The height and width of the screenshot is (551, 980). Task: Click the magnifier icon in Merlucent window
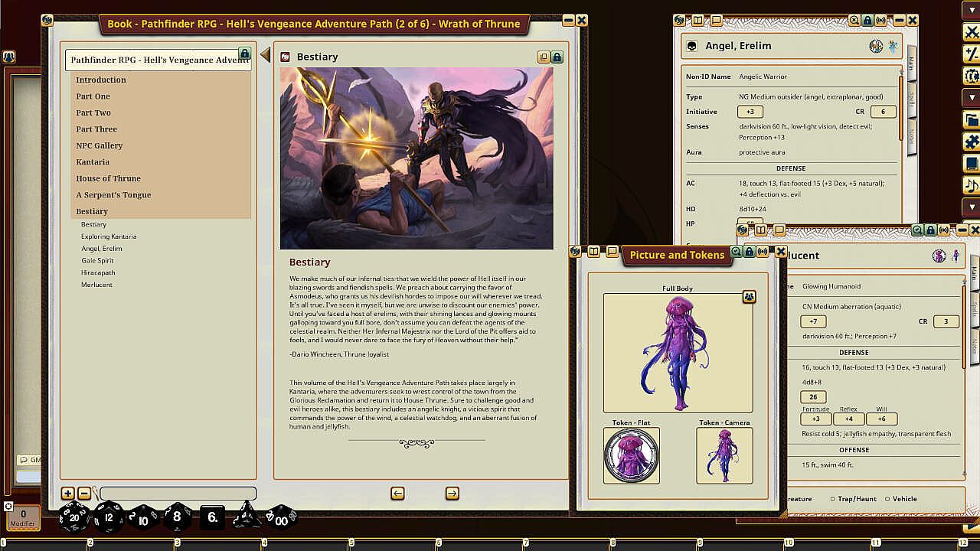point(917,230)
